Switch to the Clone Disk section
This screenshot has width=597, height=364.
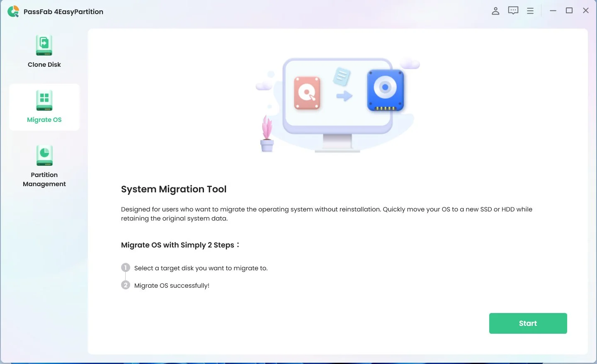pos(44,52)
